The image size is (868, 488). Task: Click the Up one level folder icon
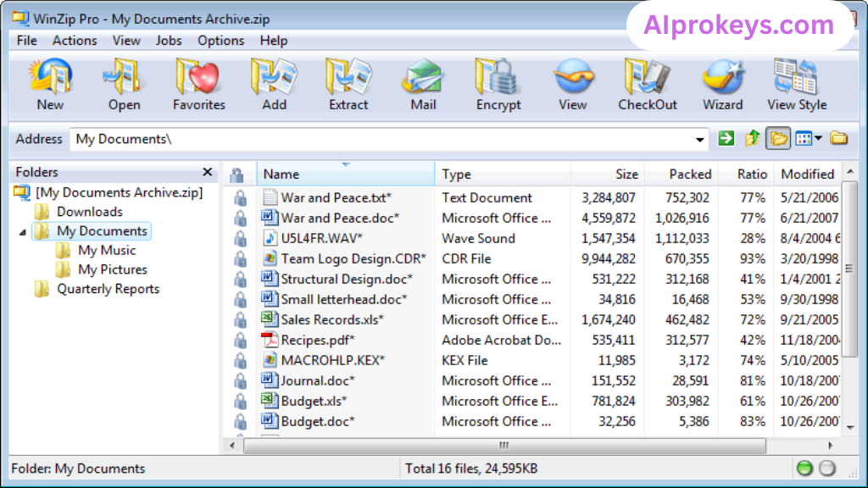pyautogui.click(x=752, y=138)
